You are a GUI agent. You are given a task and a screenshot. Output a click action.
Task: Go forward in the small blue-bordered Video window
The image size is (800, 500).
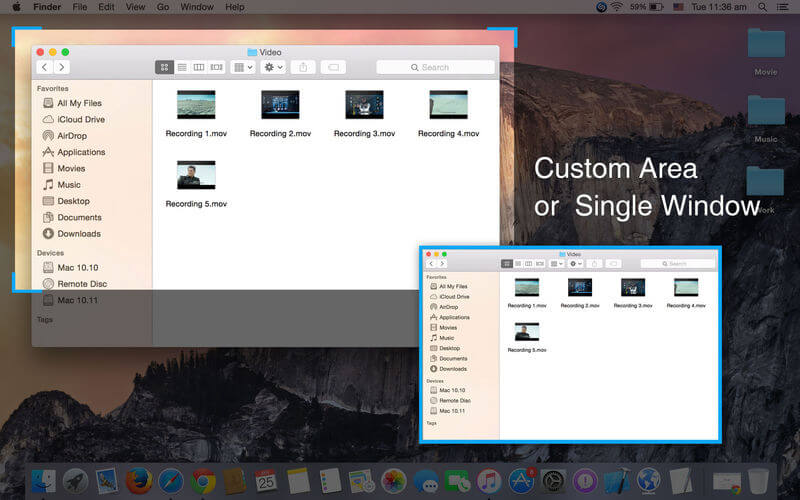[442, 264]
